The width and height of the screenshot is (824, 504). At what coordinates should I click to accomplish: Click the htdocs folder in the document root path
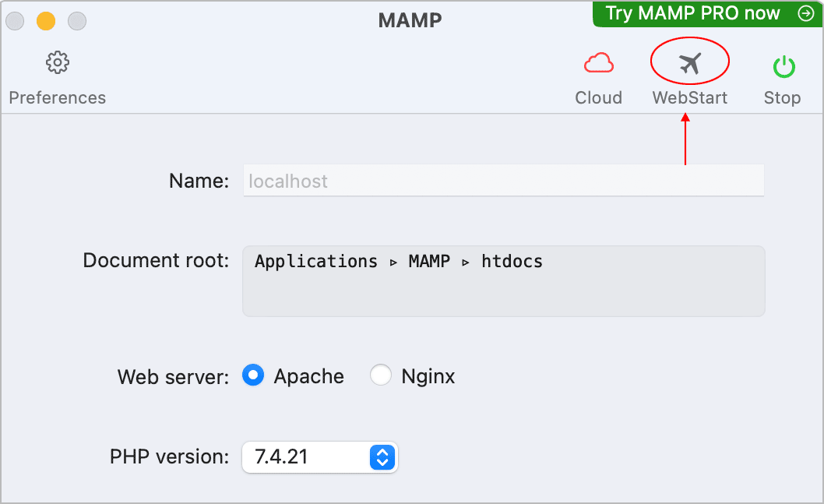click(512, 262)
